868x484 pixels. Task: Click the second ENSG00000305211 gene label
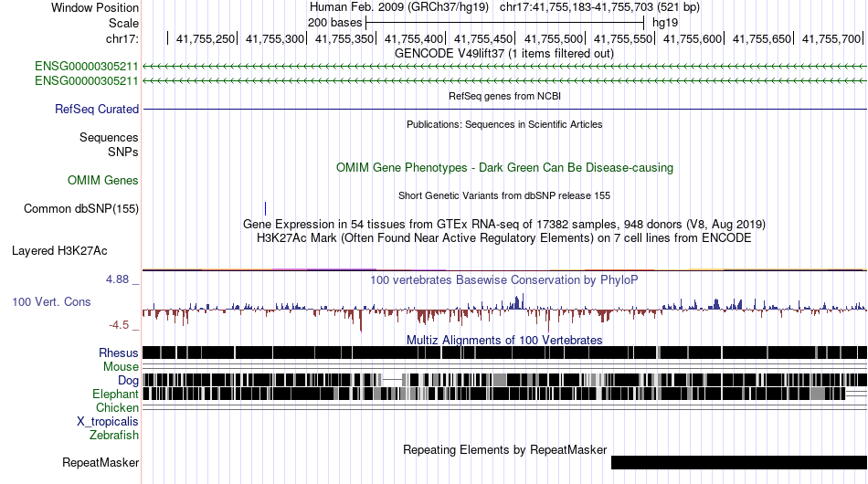[87, 80]
